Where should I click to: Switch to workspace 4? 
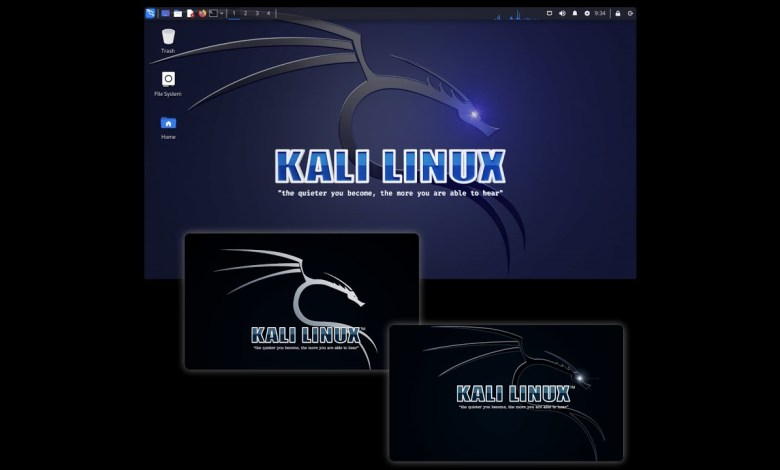pyautogui.click(x=269, y=13)
